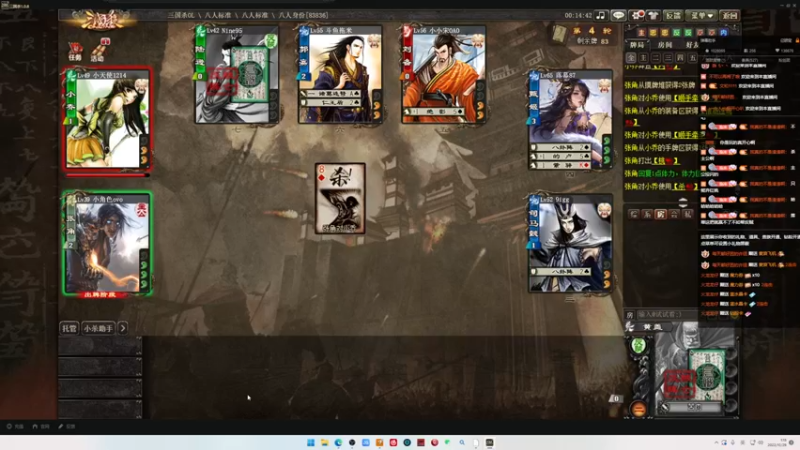This screenshot has height=450, width=800.
Task: Click the 三国杀 game logo
Action: [101, 21]
